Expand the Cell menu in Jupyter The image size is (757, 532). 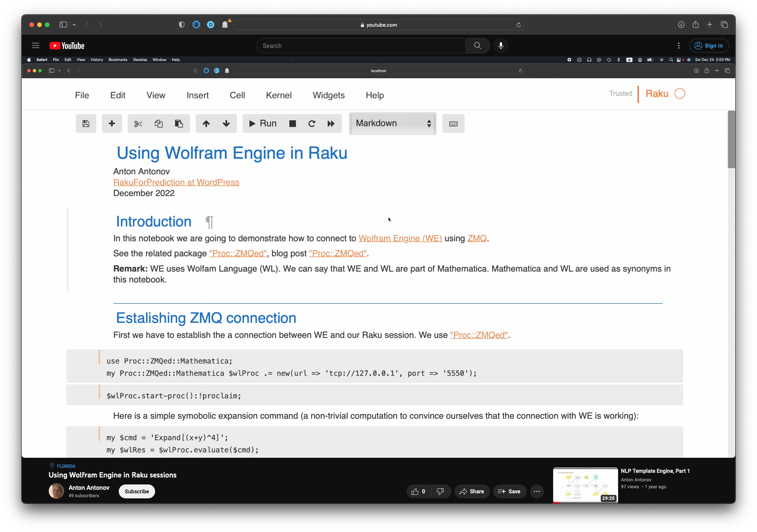(x=237, y=95)
